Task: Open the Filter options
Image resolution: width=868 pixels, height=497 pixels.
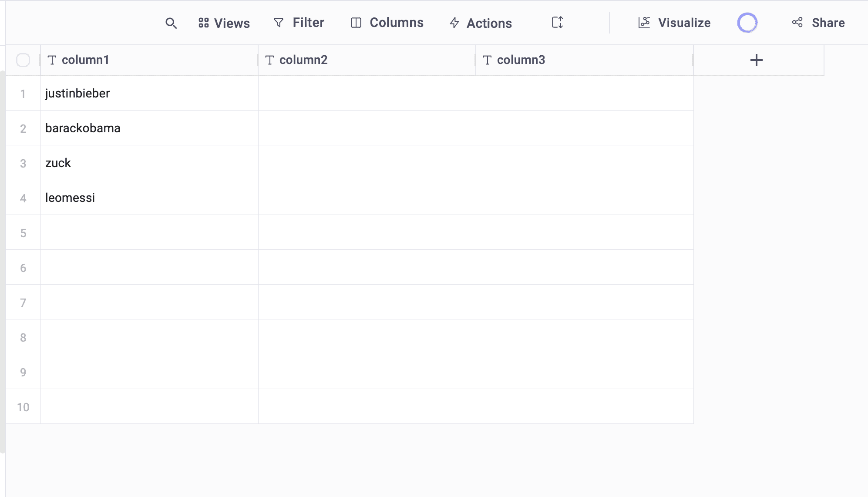Action: point(299,23)
